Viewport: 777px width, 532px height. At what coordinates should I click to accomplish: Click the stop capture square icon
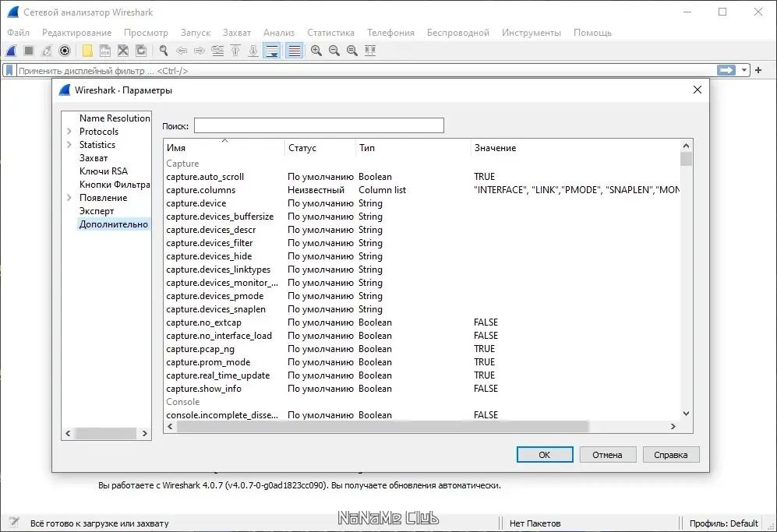point(29,51)
